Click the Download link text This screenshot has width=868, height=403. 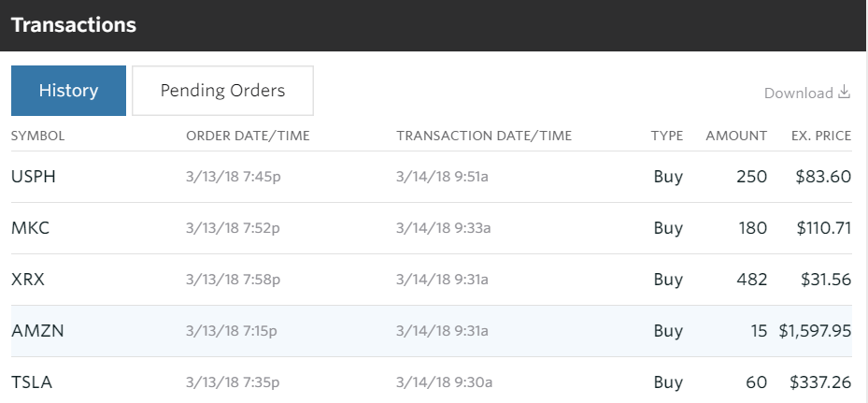[798, 94]
